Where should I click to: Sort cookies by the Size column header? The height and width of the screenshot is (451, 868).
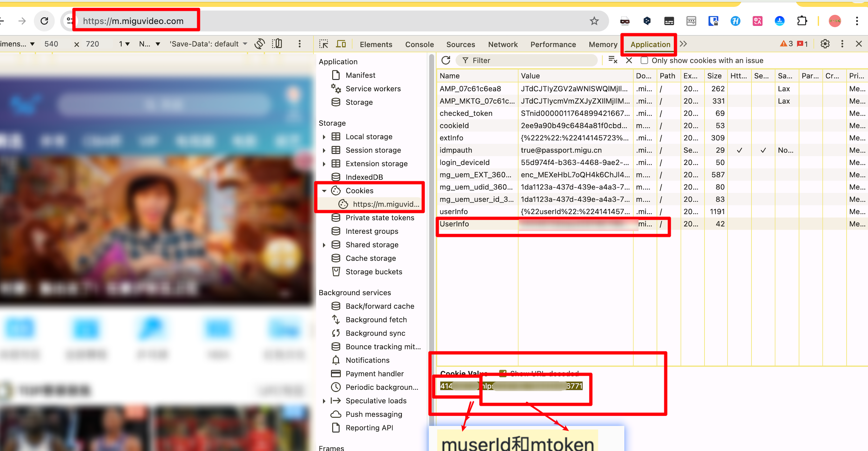(715, 76)
